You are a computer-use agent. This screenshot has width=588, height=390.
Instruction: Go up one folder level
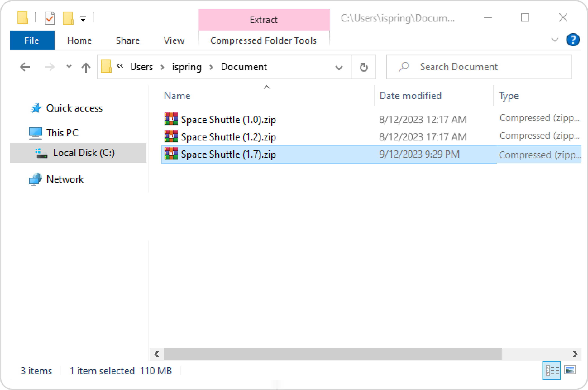(x=86, y=67)
